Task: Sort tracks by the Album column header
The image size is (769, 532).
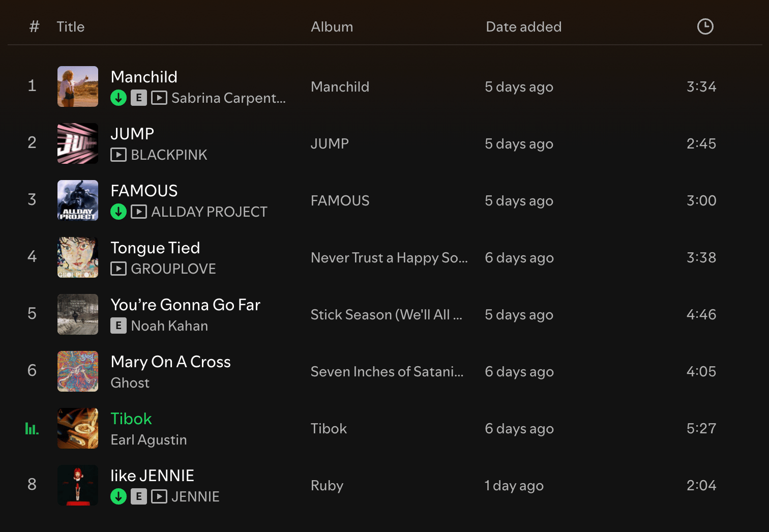Action: [332, 27]
